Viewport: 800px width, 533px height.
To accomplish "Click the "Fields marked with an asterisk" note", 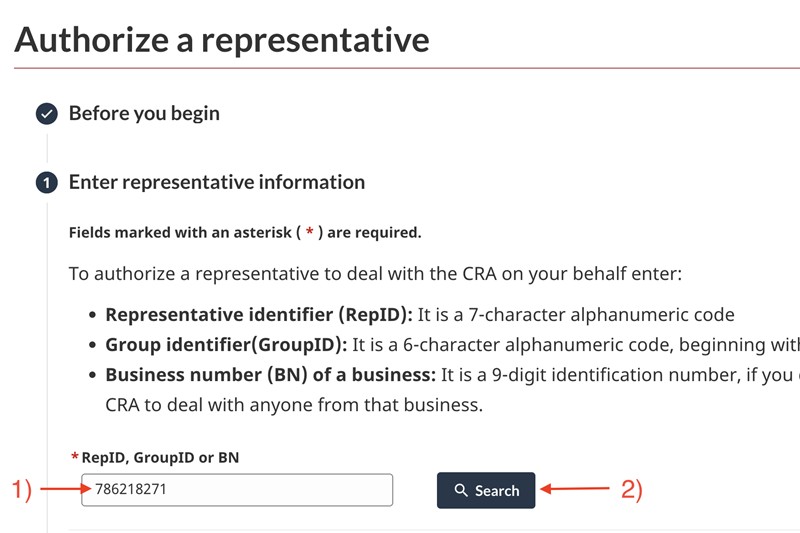I will (245, 233).
